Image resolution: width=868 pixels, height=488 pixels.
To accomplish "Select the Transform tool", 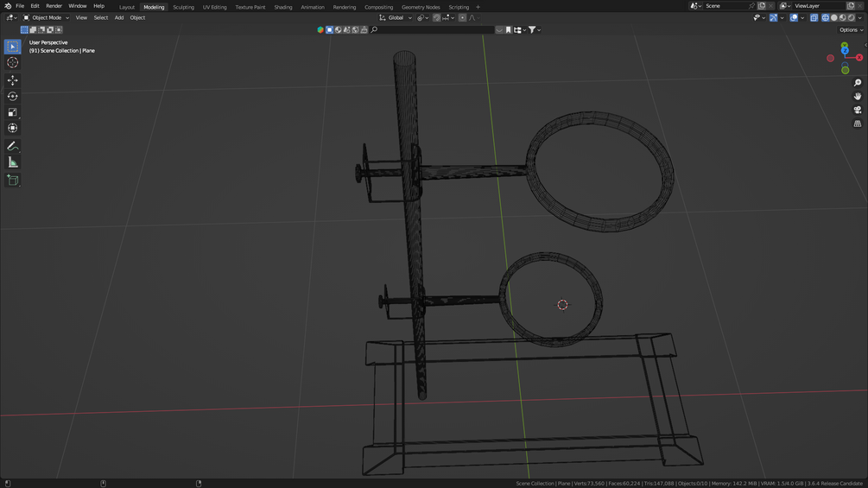I will tap(13, 128).
